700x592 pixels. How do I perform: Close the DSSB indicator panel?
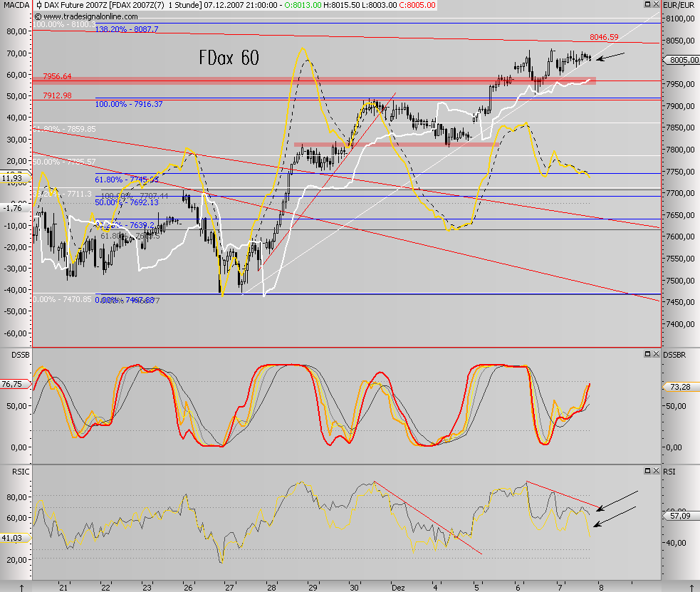pos(656,354)
